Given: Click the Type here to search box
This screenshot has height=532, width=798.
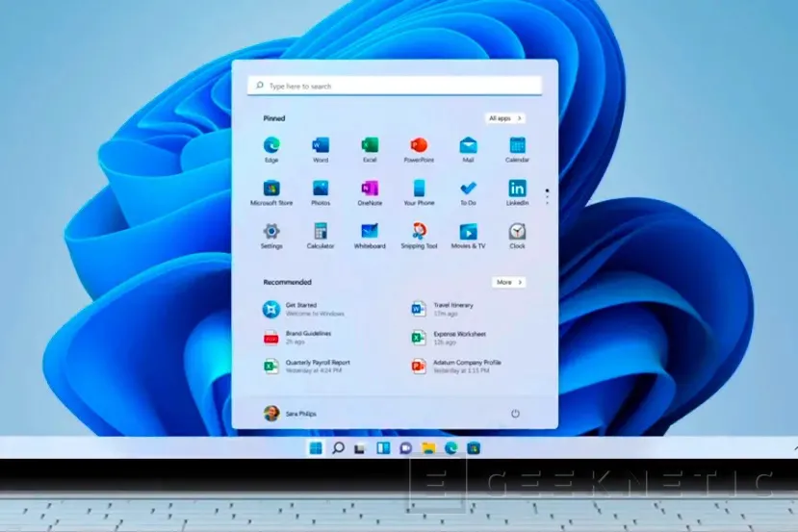Looking at the screenshot, I should [395, 86].
